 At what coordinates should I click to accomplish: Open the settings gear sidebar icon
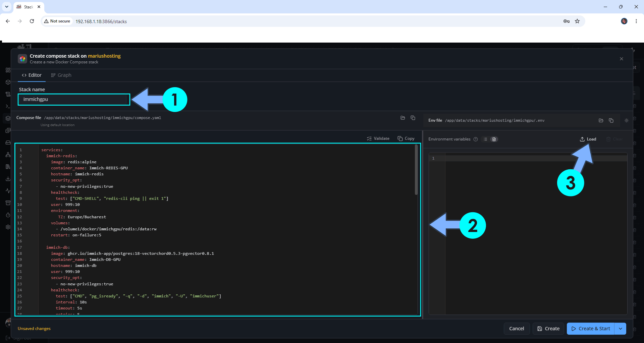click(x=8, y=227)
